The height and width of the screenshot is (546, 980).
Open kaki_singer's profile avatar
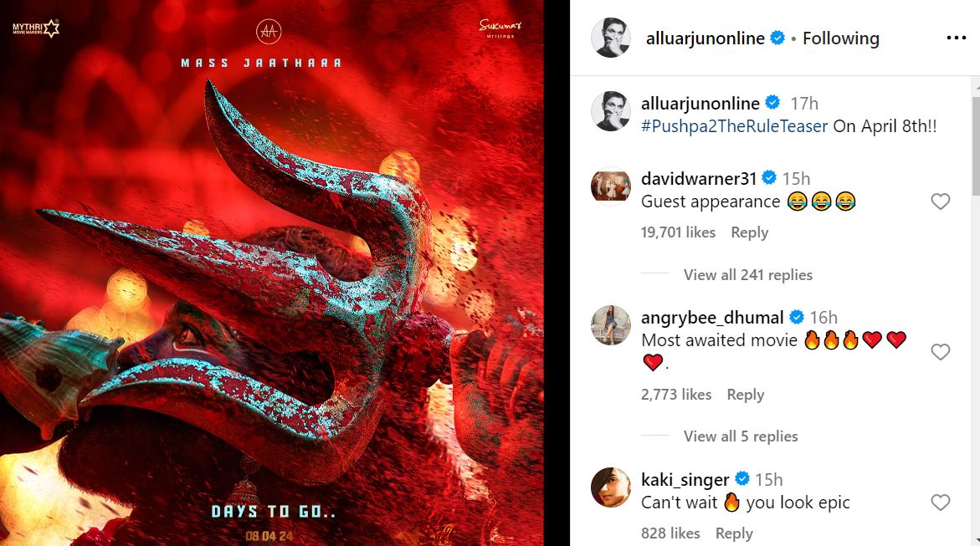[611, 487]
